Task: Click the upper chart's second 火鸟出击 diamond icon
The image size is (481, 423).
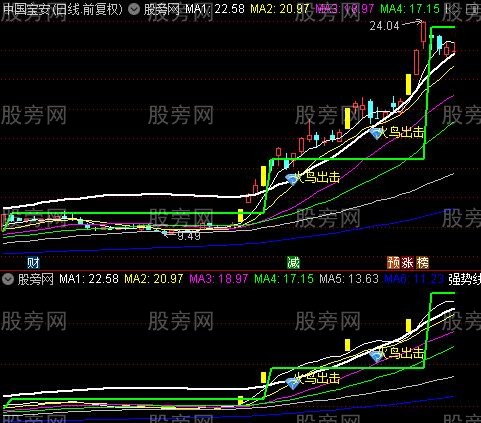Action: click(x=376, y=133)
